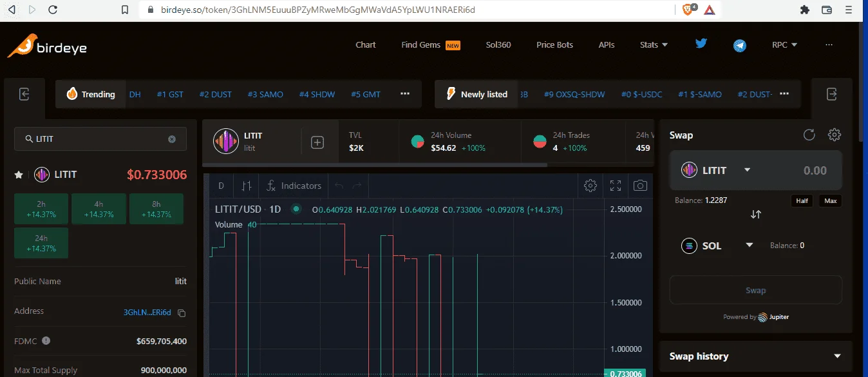The height and width of the screenshot is (377, 868).
Task: Open Price Bots page
Action: pyautogui.click(x=554, y=45)
